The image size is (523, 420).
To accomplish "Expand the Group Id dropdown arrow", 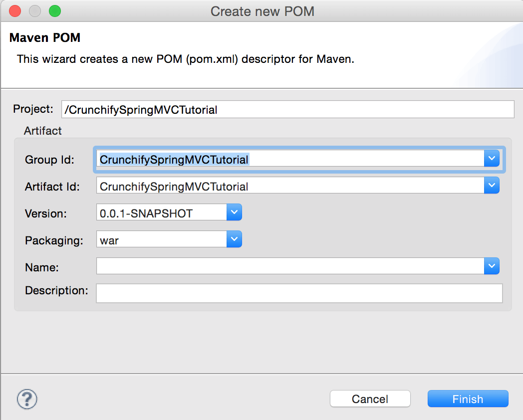I will coord(492,159).
